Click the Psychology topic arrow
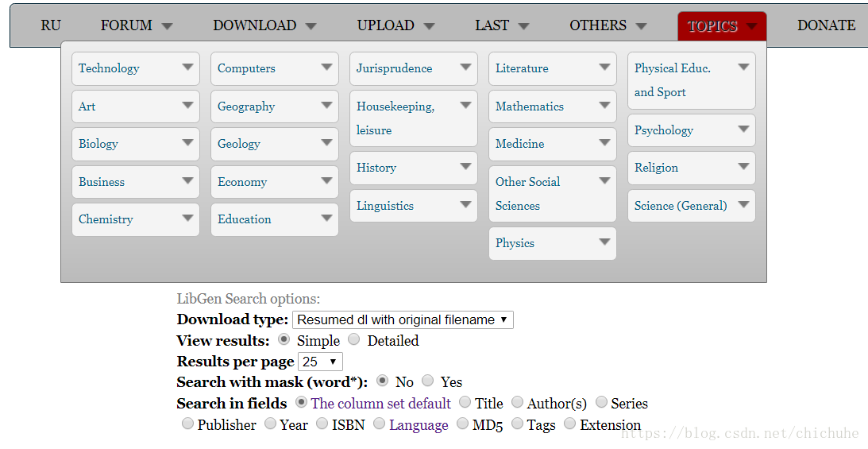 743,129
